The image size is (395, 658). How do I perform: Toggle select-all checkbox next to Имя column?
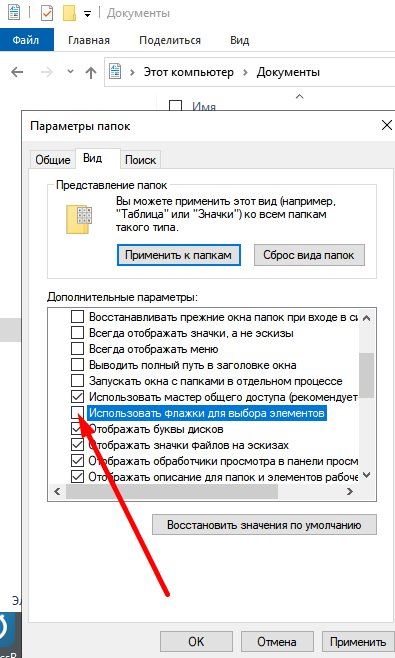pyautogui.click(x=175, y=105)
